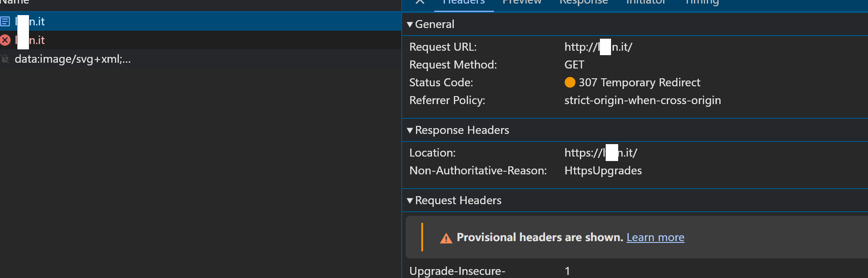Click the red error icon on failed request
This screenshot has height=278, width=868.
pos(5,40)
